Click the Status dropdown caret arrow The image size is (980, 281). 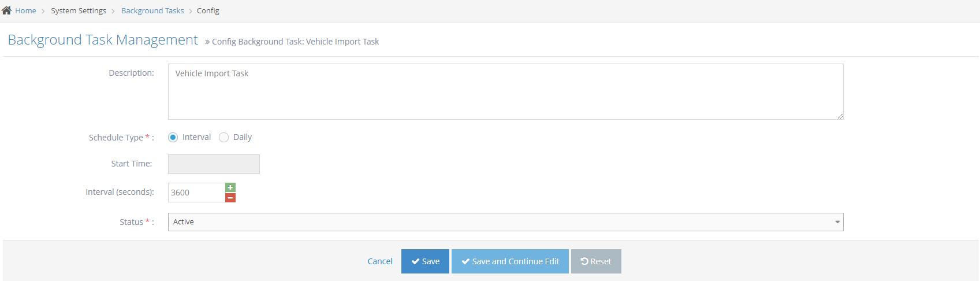pos(837,222)
